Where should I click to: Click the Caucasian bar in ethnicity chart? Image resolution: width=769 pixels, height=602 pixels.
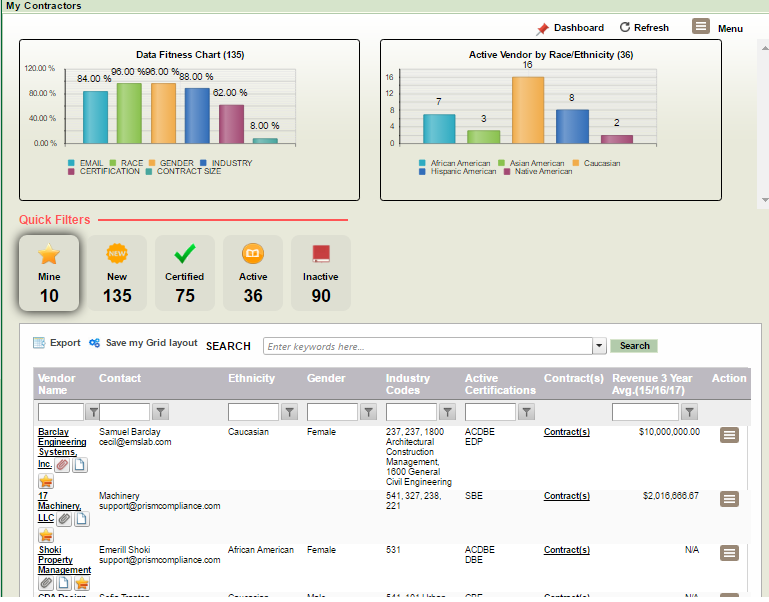click(x=527, y=109)
